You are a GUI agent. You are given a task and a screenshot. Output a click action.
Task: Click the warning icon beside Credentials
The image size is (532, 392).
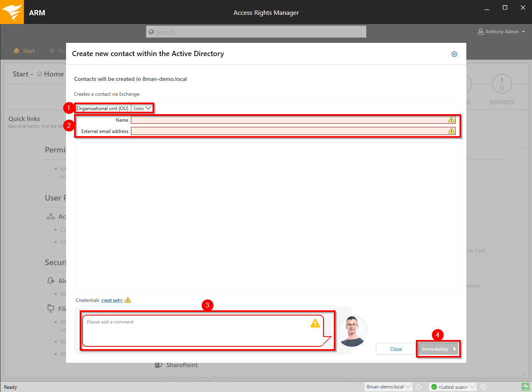[x=128, y=300]
